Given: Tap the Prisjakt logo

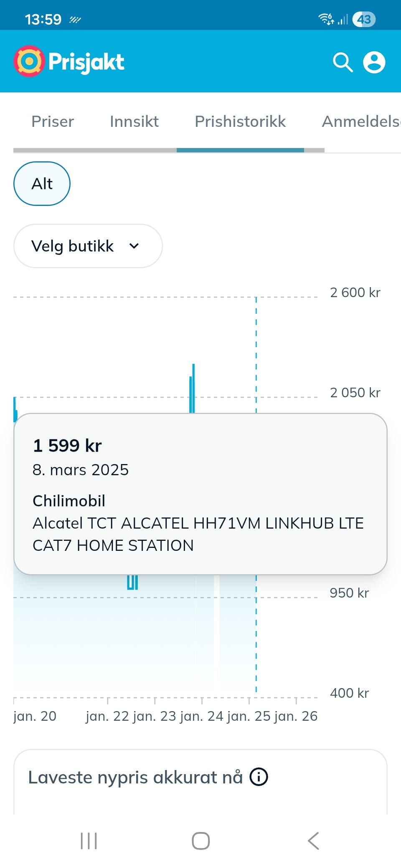Looking at the screenshot, I should (69, 61).
